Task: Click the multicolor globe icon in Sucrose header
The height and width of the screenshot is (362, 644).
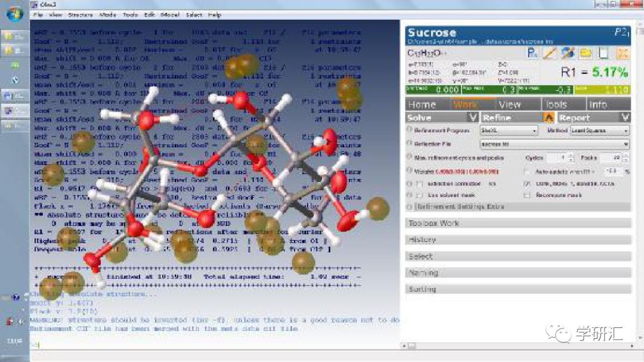Action: click(568, 53)
